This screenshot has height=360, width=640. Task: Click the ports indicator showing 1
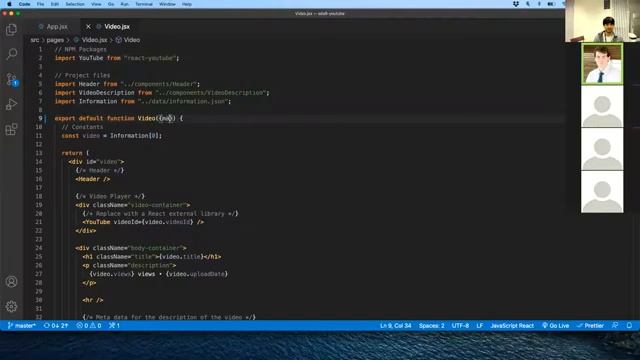click(x=114, y=326)
